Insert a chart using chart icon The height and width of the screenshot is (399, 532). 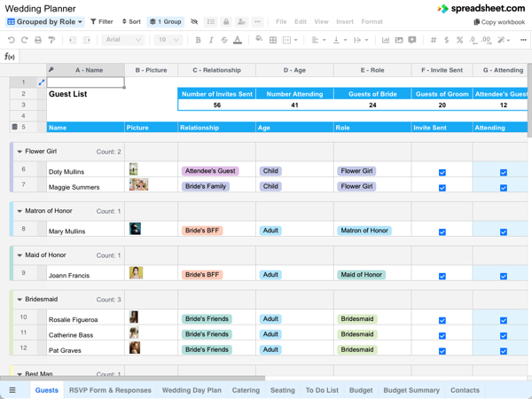tap(386, 40)
